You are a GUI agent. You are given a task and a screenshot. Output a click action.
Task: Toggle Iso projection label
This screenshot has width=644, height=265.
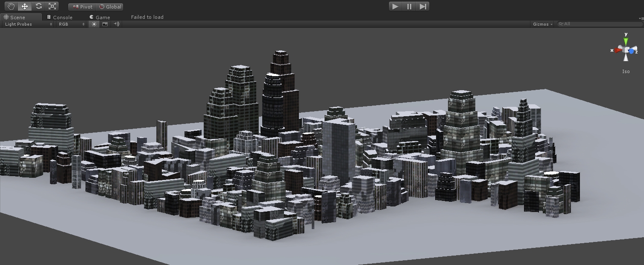point(626,71)
